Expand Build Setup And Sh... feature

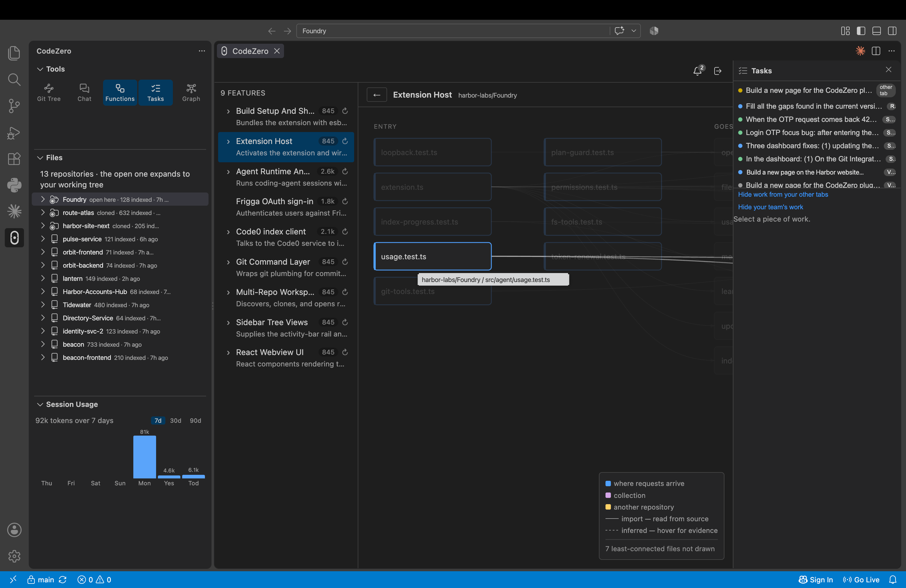tap(228, 111)
